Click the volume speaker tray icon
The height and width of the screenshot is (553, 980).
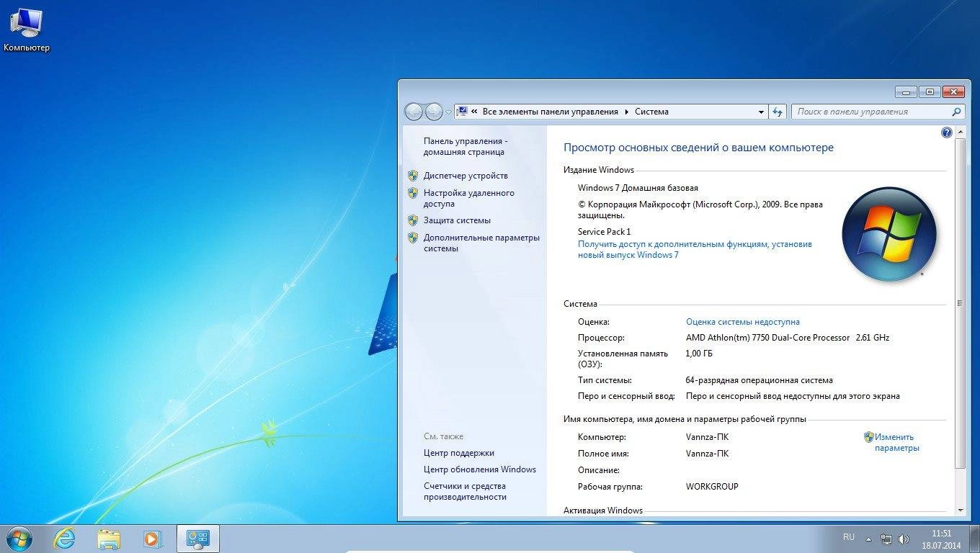click(904, 539)
